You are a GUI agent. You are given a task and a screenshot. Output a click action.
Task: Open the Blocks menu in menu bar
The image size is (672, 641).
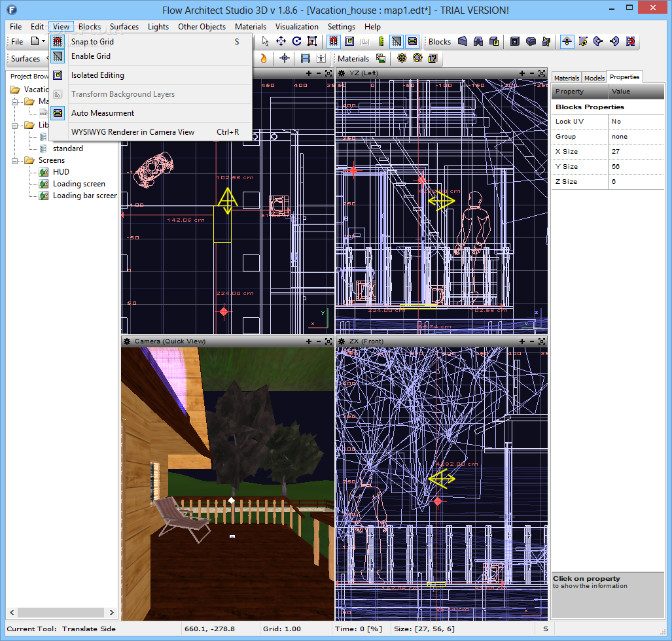click(90, 27)
